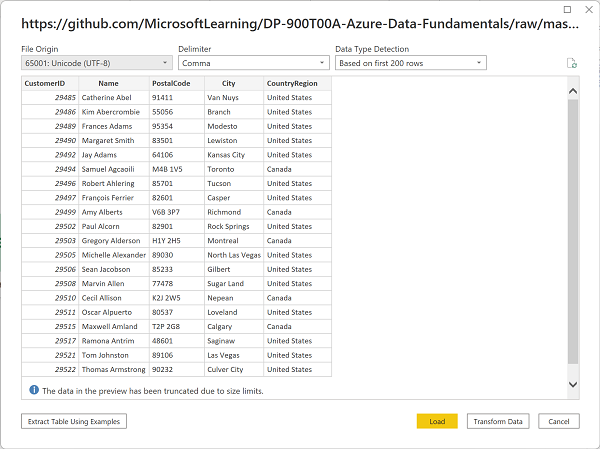
Task: Select the City column header
Action: pyautogui.click(x=234, y=83)
